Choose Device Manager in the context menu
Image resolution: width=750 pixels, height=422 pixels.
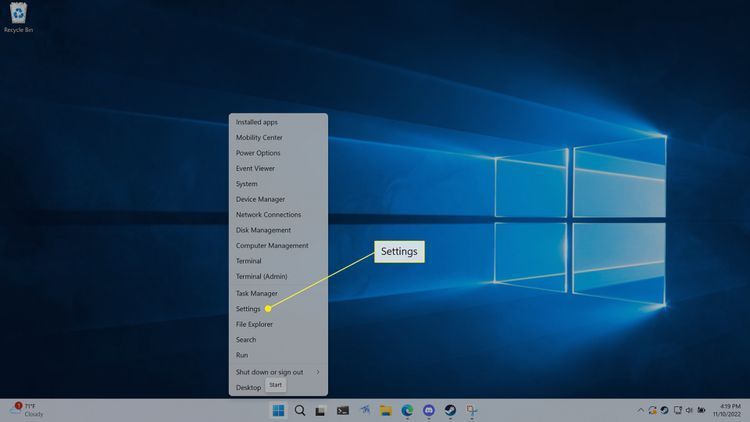coord(261,199)
